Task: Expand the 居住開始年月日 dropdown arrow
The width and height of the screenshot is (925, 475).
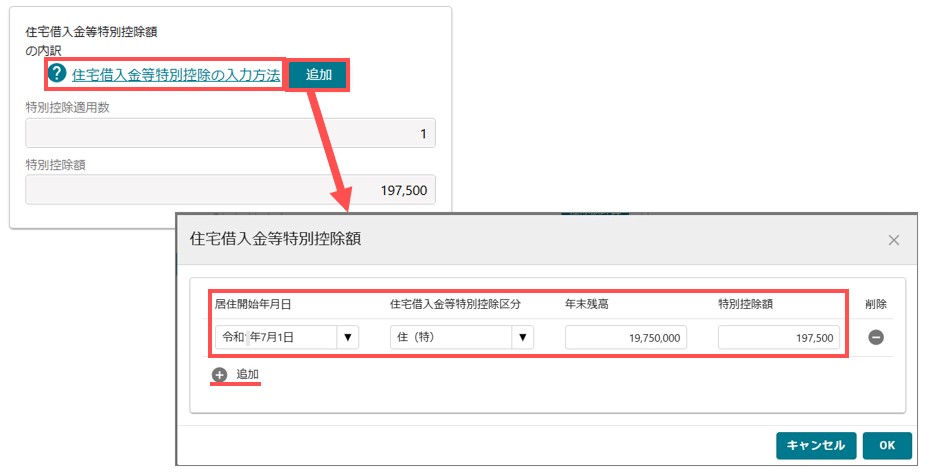Action: (x=347, y=338)
